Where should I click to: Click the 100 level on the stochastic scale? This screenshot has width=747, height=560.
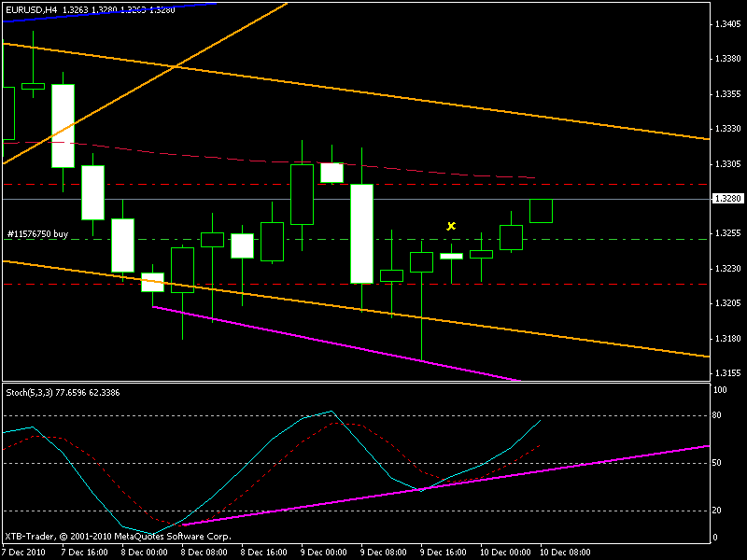click(720, 390)
